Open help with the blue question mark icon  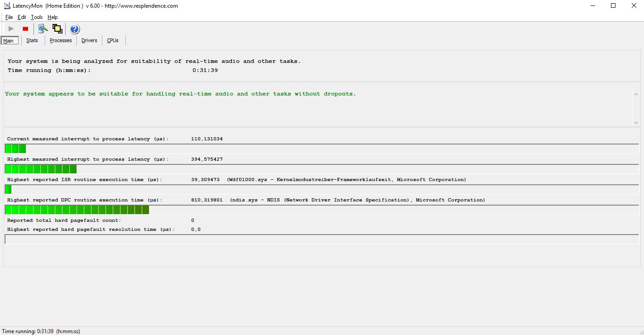pos(75,29)
